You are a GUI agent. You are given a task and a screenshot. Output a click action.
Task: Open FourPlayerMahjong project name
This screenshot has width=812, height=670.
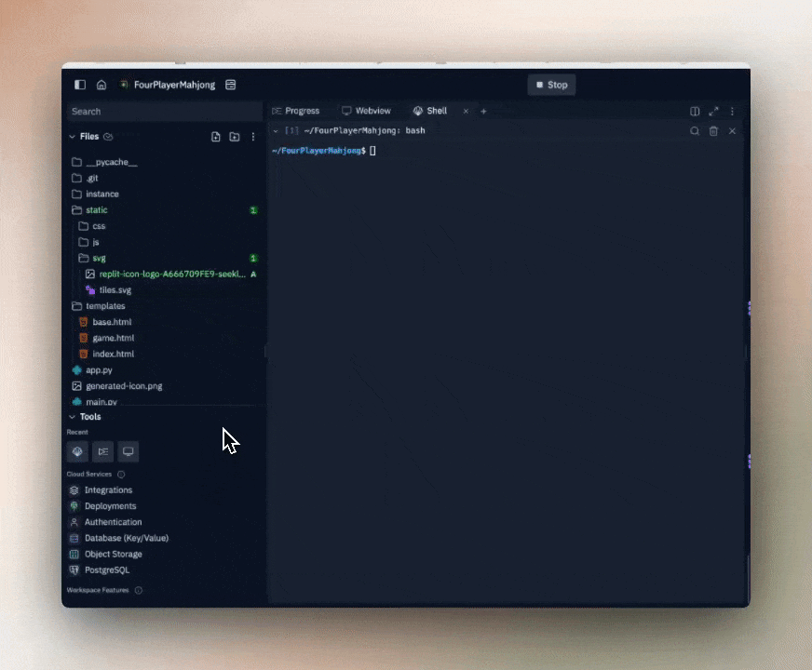[x=174, y=85]
